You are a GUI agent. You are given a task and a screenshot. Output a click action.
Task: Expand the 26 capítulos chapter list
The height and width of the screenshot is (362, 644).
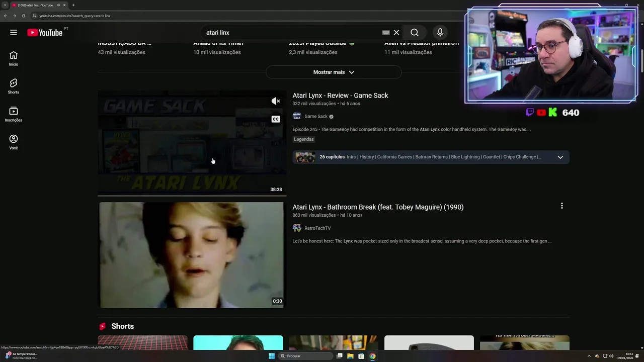560,157
